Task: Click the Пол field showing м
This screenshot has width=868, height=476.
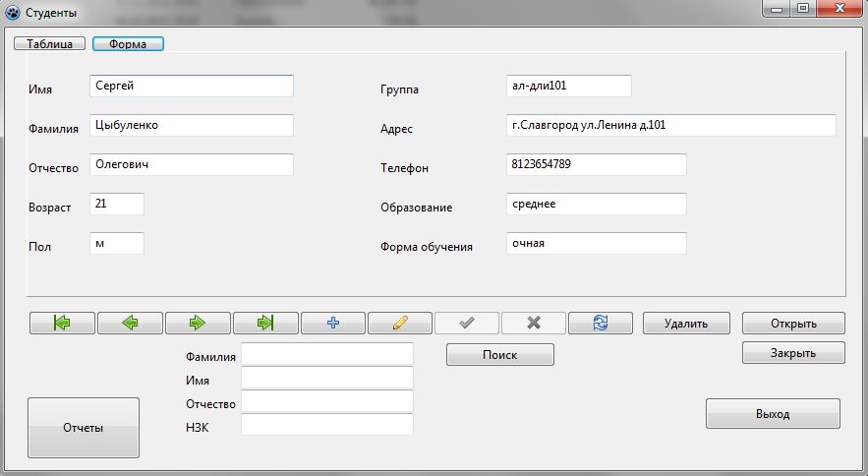Action: pos(117,243)
